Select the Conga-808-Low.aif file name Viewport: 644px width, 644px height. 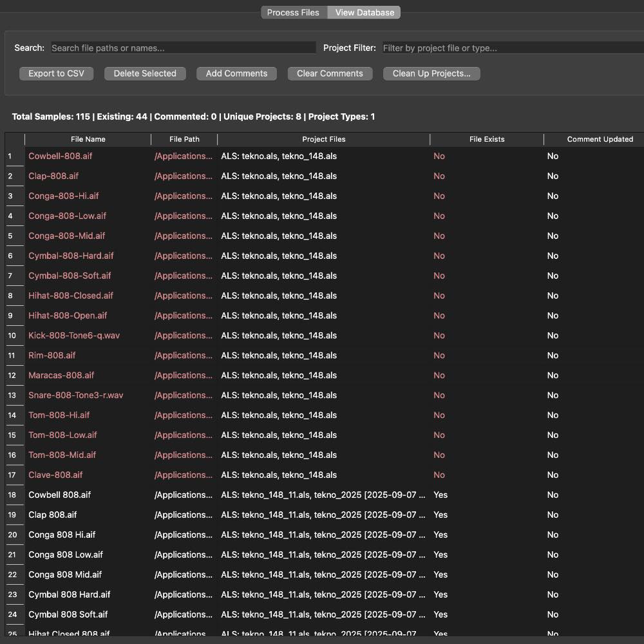(x=67, y=216)
